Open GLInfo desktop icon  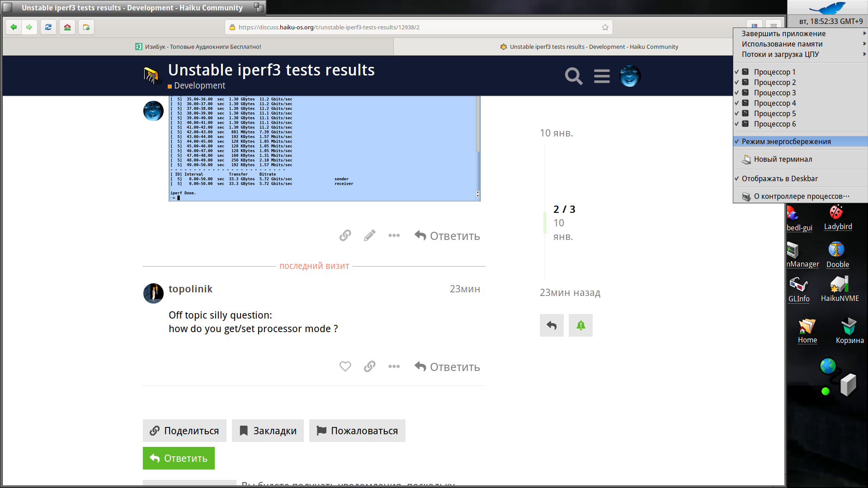799,289
